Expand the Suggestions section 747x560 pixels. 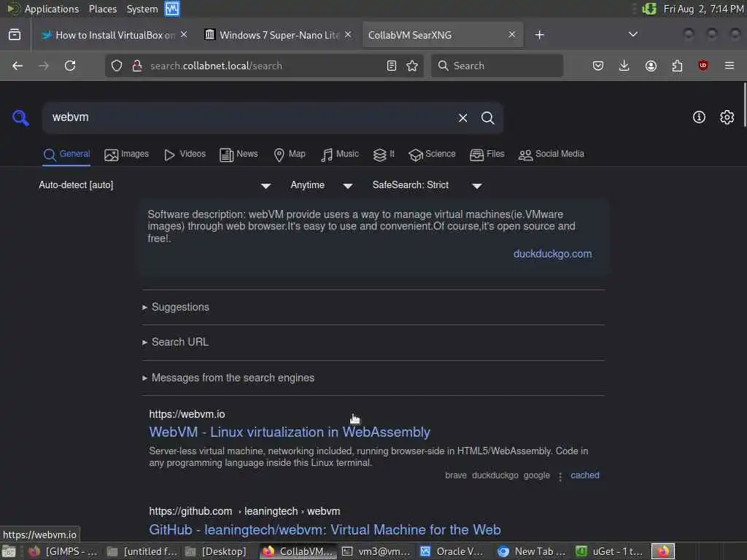tap(176, 307)
